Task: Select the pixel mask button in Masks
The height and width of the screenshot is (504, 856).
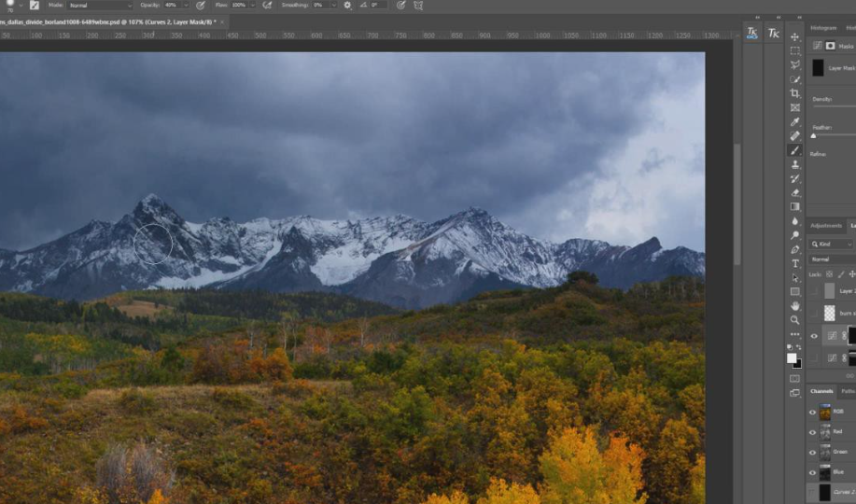Action: tap(831, 46)
